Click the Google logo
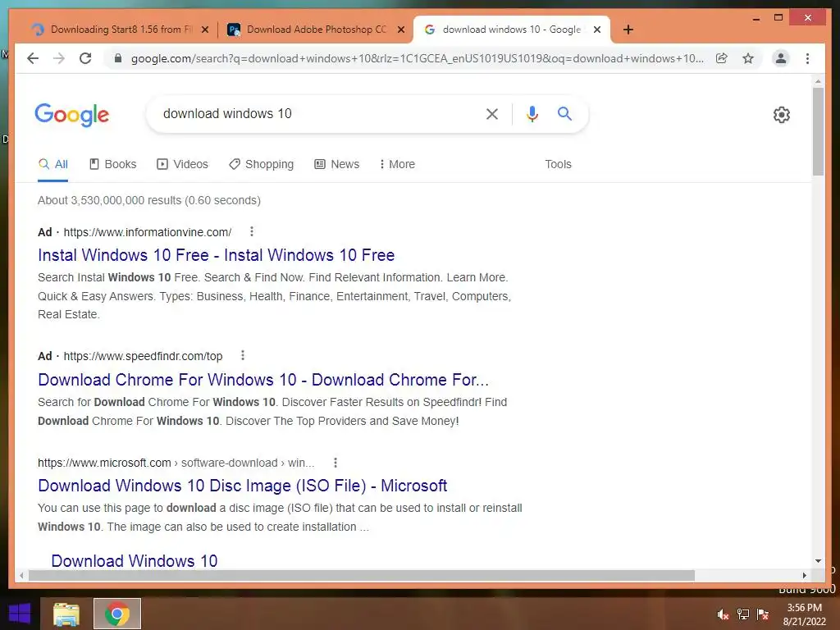This screenshot has height=630, width=840. [72, 115]
